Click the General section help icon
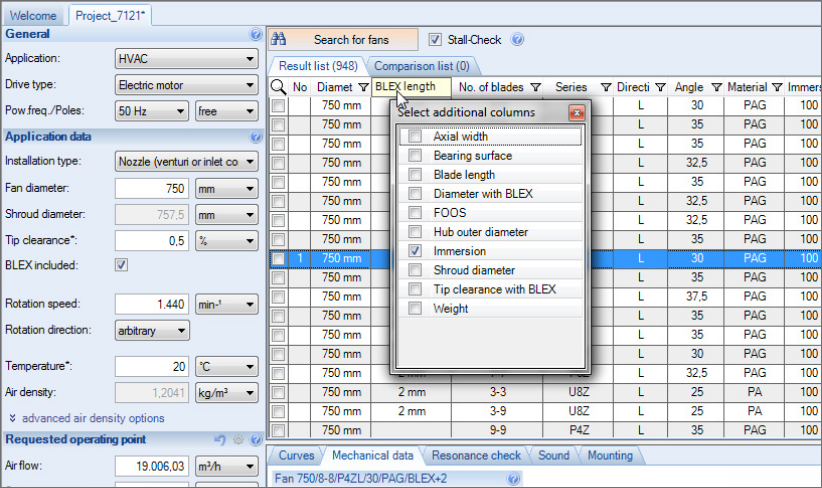 pos(256,34)
